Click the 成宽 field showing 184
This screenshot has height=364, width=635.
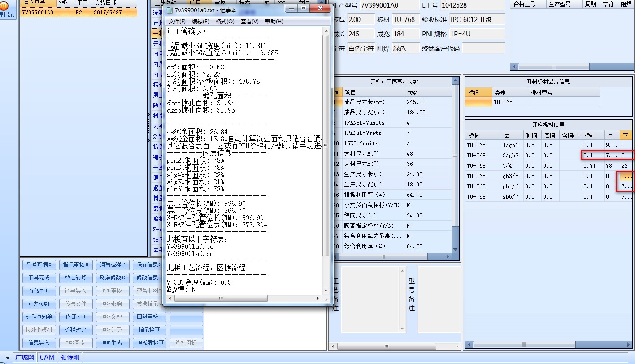(405, 34)
